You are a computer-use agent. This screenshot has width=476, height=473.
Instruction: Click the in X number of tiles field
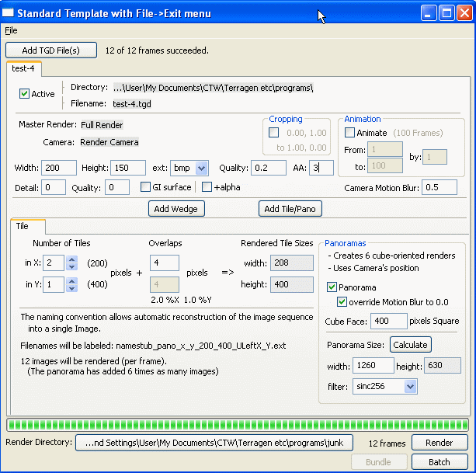[54, 263]
